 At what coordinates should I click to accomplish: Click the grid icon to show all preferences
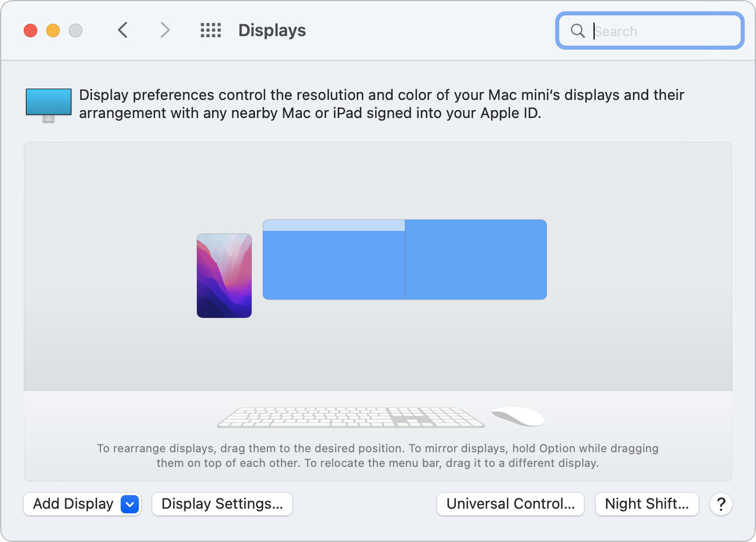point(211,30)
